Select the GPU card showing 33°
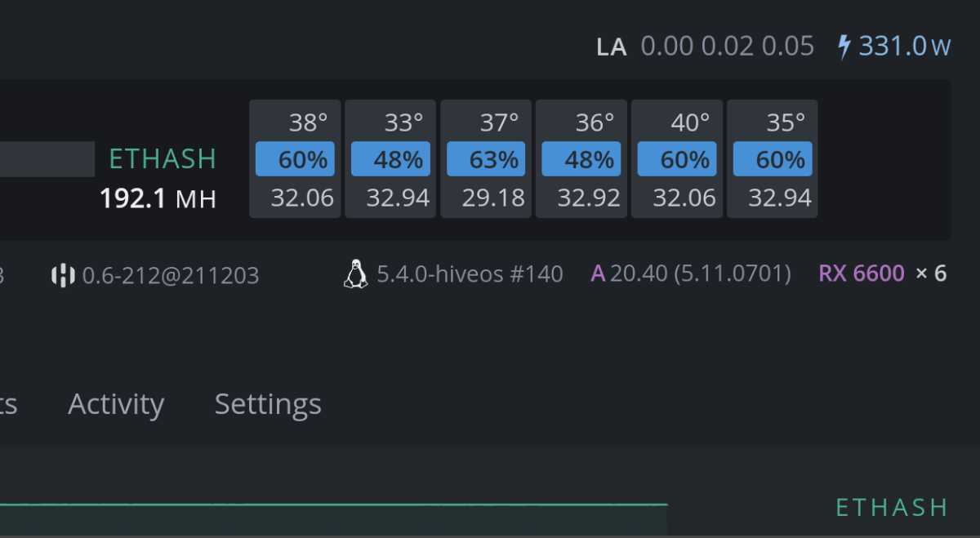980x538 pixels. pos(391,159)
